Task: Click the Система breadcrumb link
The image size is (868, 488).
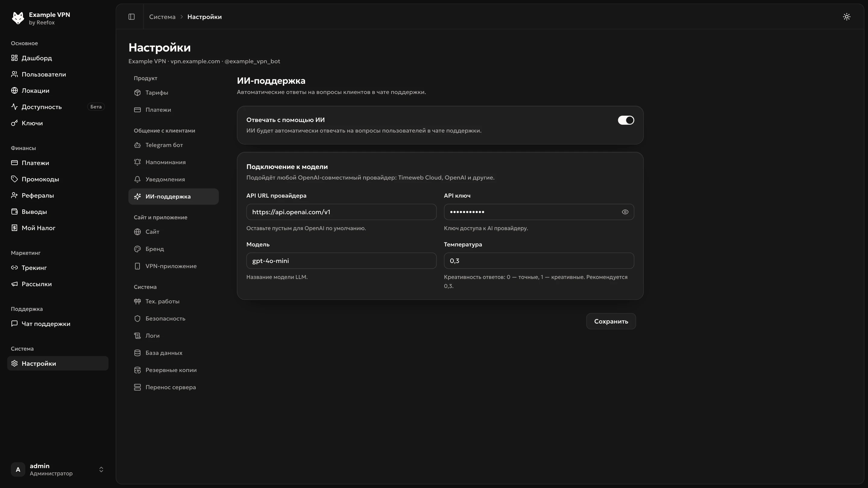Action: coord(162,17)
